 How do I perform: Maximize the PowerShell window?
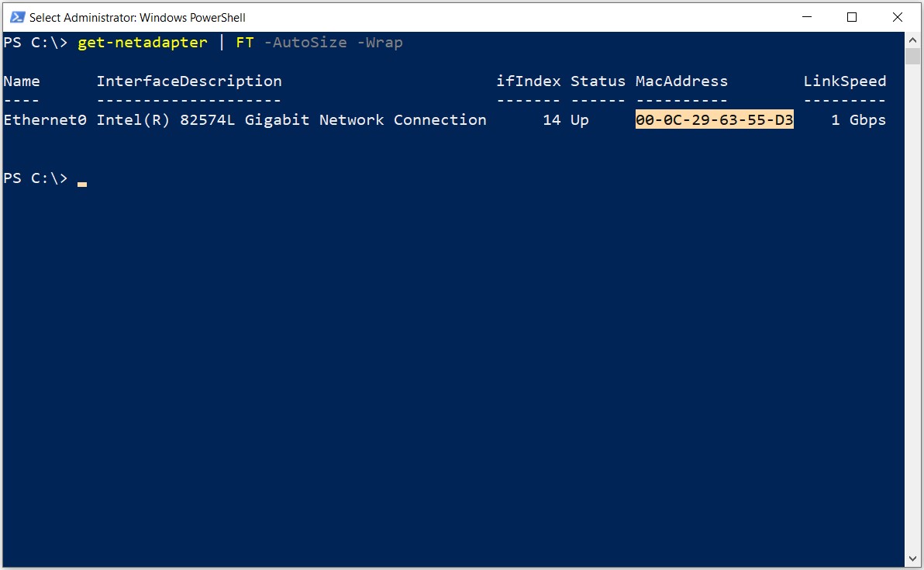[x=851, y=17]
